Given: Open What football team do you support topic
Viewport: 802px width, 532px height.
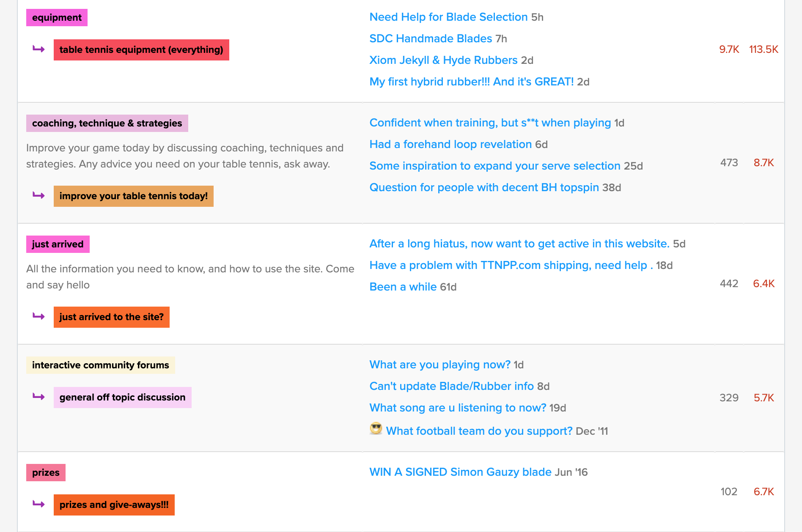Looking at the screenshot, I should click(479, 431).
